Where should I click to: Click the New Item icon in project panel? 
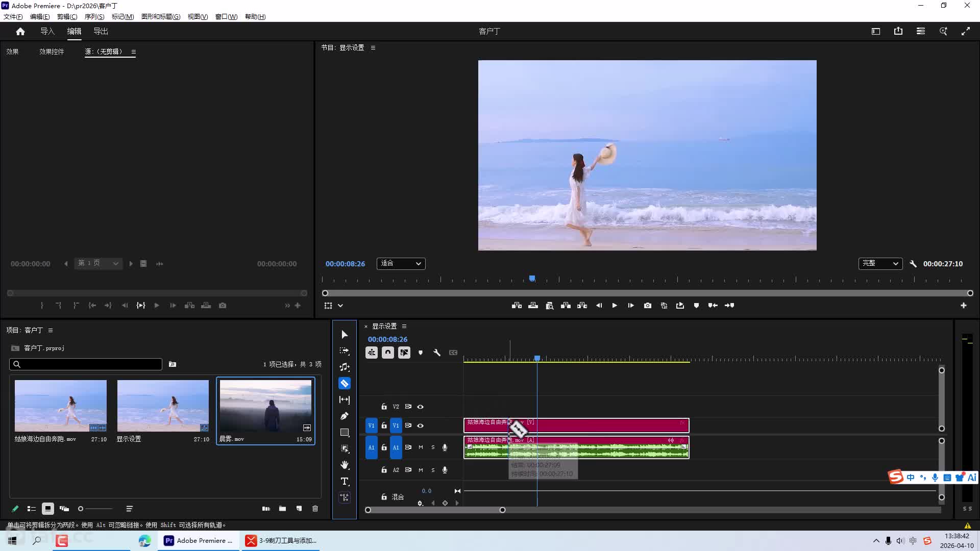click(299, 509)
